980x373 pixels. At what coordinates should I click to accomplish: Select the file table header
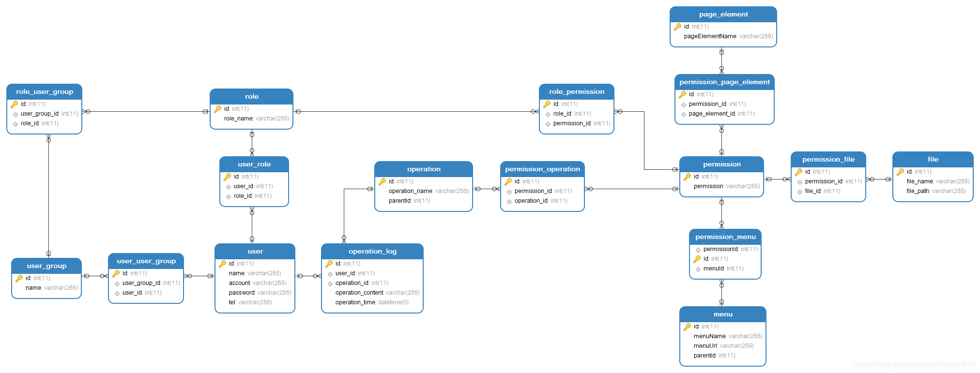pos(933,160)
